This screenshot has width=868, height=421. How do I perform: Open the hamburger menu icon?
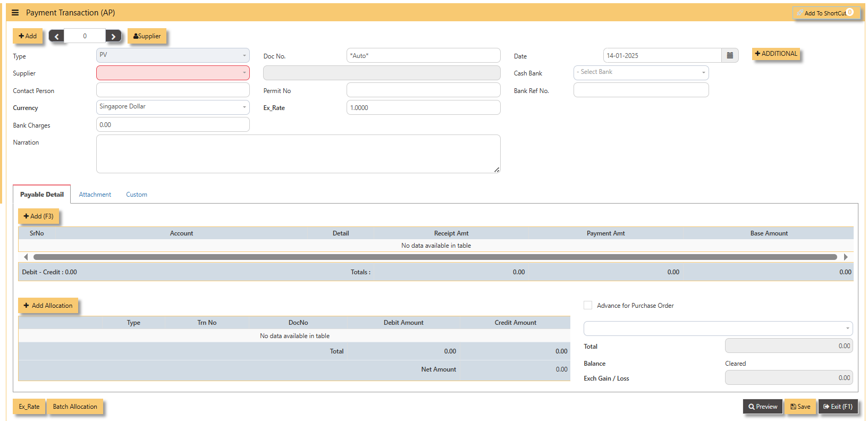click(x=15, y=13)
